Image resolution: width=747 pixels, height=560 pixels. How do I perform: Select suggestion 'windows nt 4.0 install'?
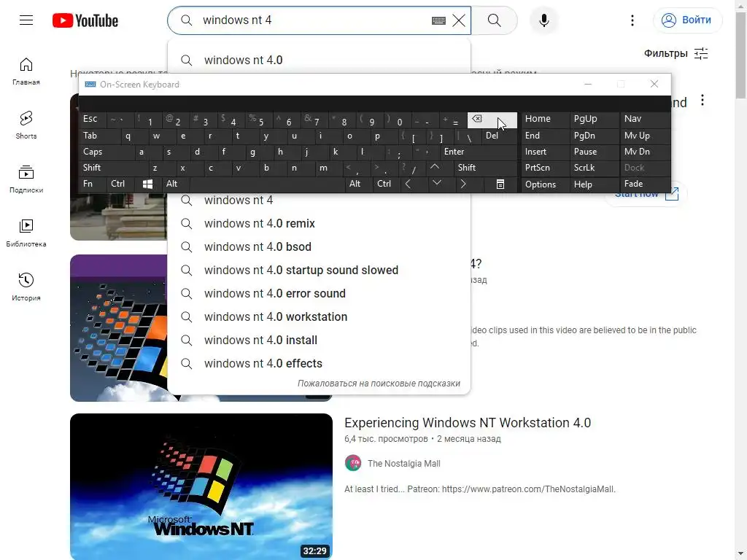coord(319,340)
